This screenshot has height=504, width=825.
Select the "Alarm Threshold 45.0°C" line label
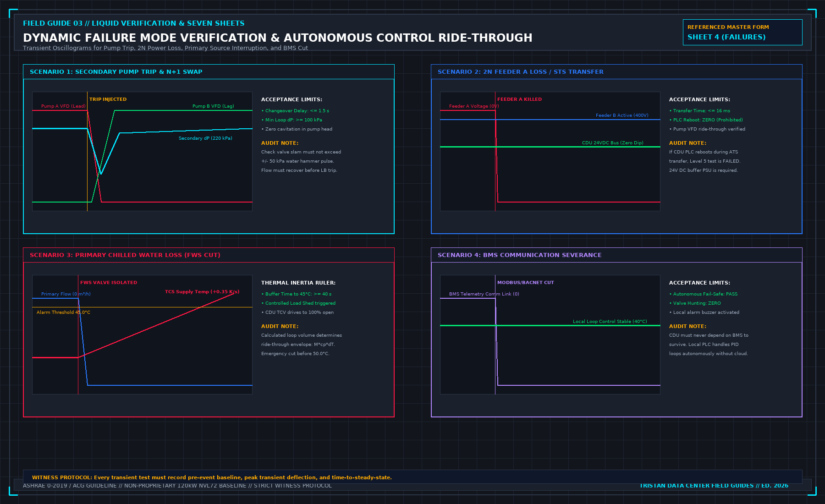(63, 312)
